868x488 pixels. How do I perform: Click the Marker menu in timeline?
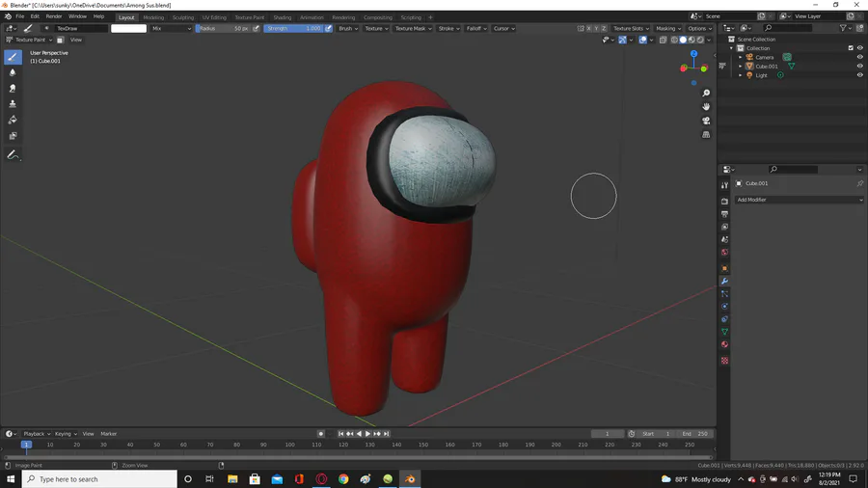tap(108, 434)
